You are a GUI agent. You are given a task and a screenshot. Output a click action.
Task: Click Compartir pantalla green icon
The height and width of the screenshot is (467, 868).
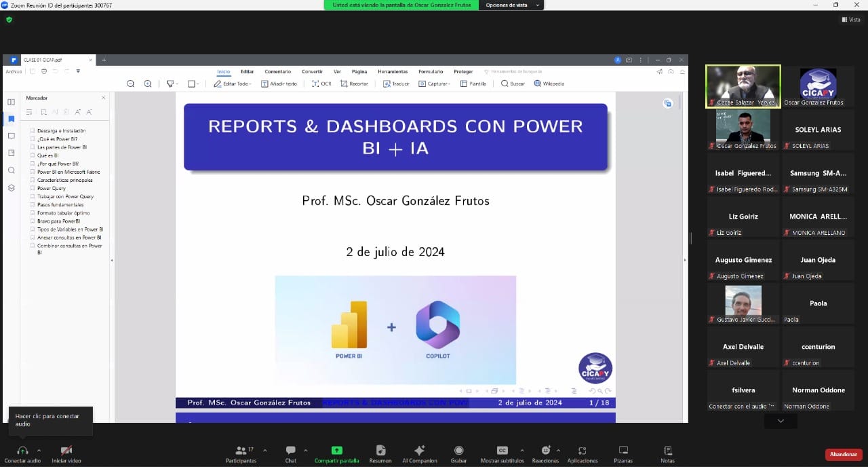click(x=336, y=451)
